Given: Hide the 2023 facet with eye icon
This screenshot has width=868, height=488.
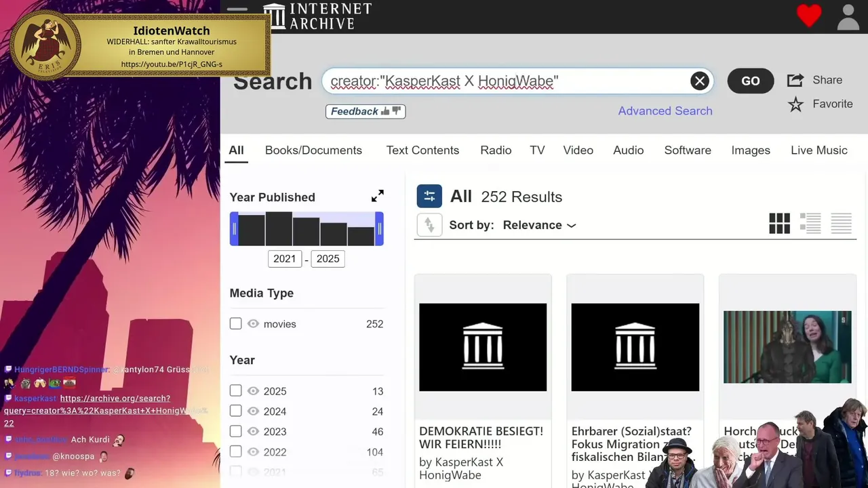Looking at the screenshot, I should click(x=254, y=432).
